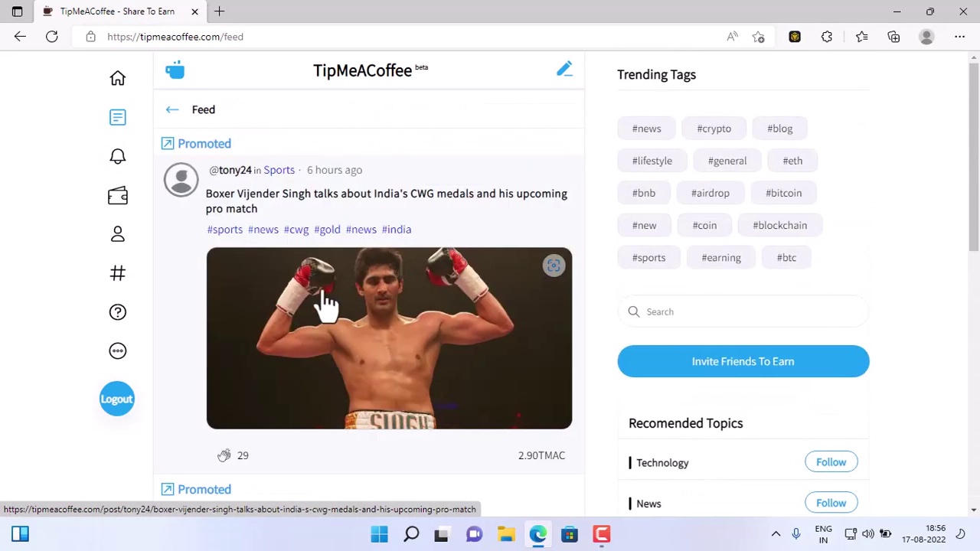The image size is (980, 551).
Task: Select the #airdrop trending tag
Action: click(710, 193)
